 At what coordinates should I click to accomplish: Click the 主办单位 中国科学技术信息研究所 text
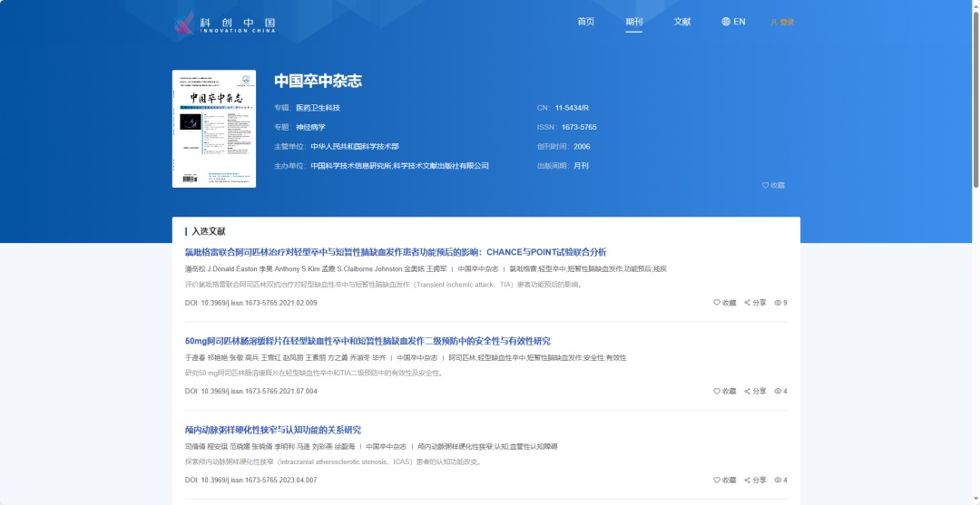[399, 166]
